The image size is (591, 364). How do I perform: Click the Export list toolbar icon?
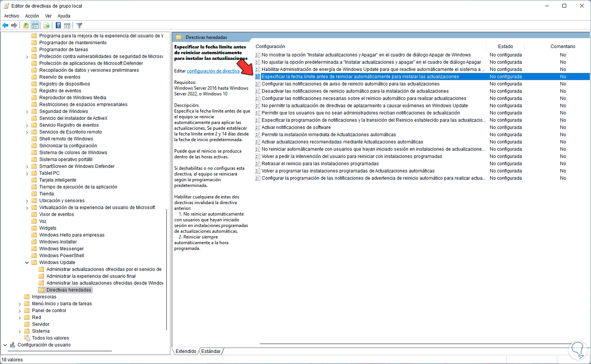(x=47, y=26)
